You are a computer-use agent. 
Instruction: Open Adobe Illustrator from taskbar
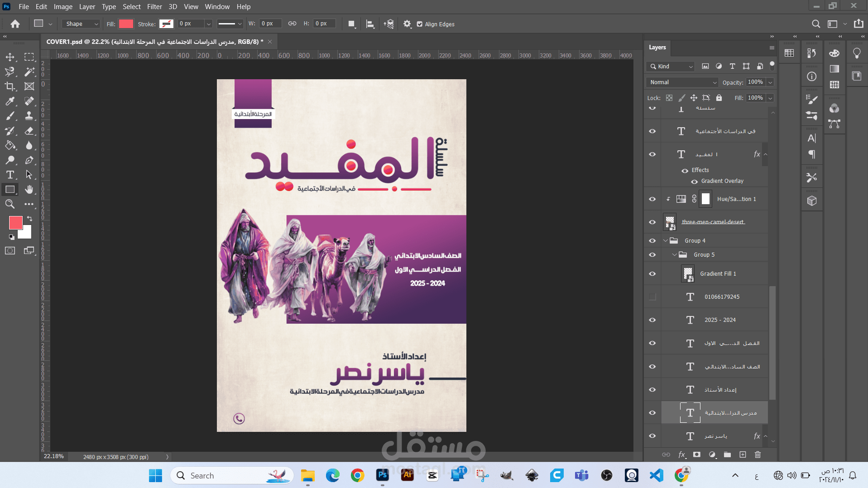tap(408, 475)
